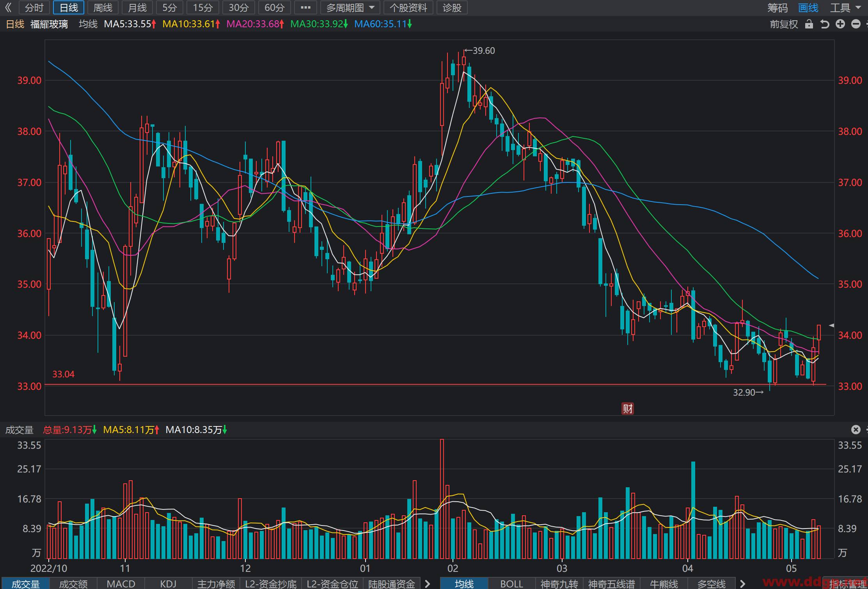The image size is (868, 589).
Task: Open the 多周期图 dropdown
Action: tap(350, 8)
